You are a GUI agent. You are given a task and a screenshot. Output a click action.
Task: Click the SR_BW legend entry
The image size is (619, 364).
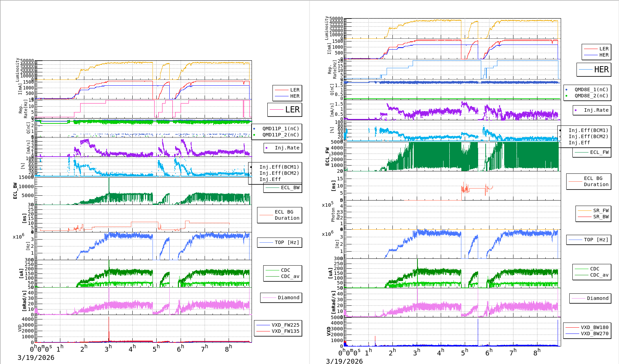(x=600, y=217)
